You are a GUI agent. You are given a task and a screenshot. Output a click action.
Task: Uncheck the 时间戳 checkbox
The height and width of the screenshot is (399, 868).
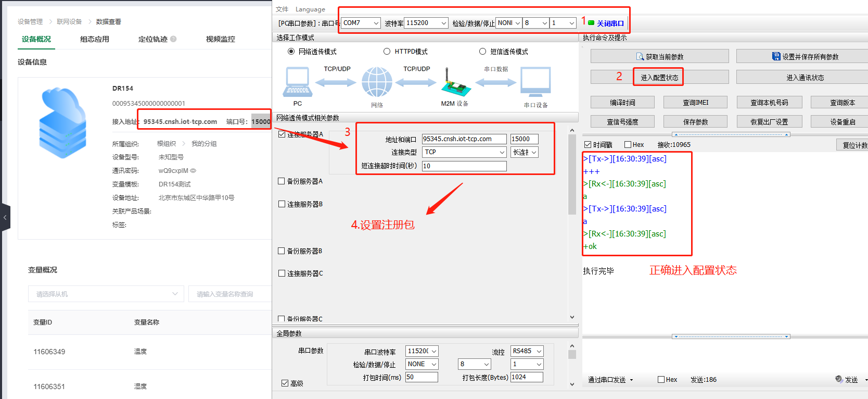click(x=588, y=145)
